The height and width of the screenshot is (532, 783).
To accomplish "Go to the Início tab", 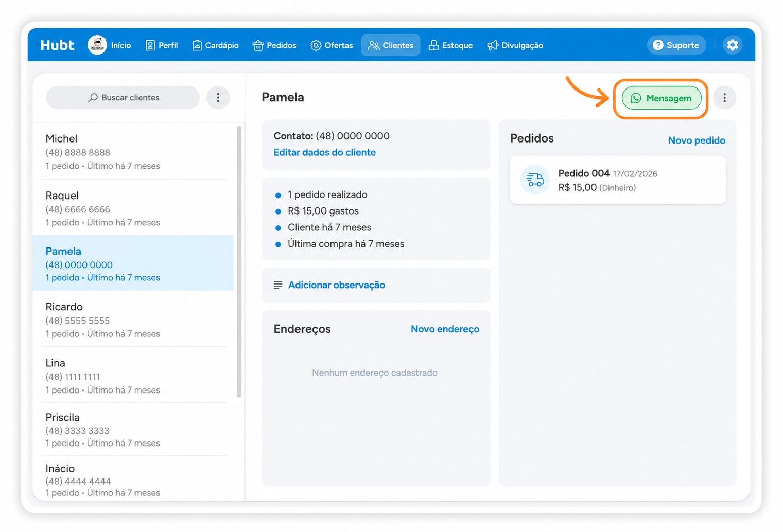I will tap(120, 45).
